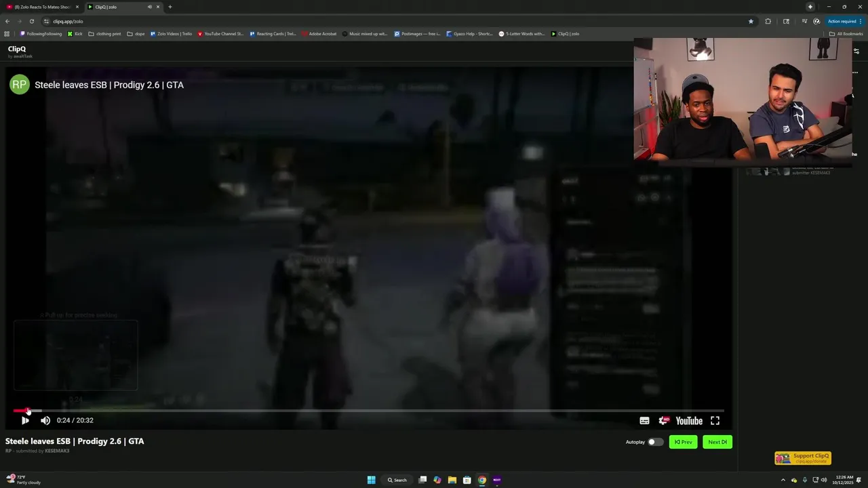Click the queued clip thumbnail in sidebar
Screen dimensions: 868x488
pos(768,171)
